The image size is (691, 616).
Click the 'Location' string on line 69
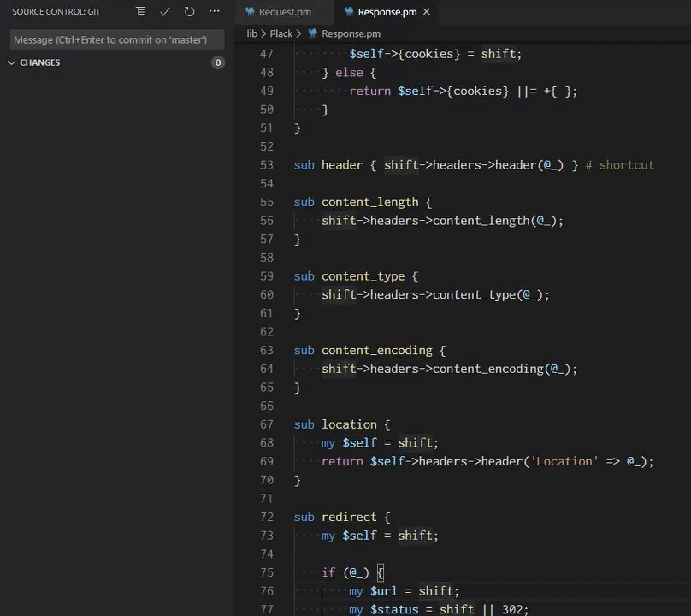(564, 461)
